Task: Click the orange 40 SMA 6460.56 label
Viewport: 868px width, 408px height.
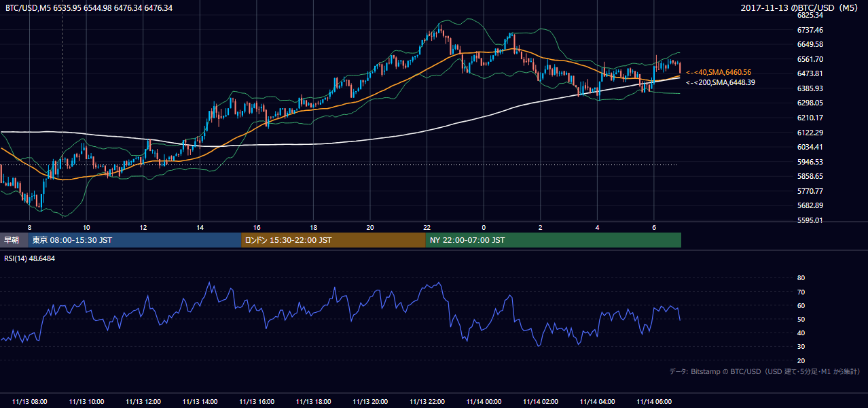Action: pos(719,72)
